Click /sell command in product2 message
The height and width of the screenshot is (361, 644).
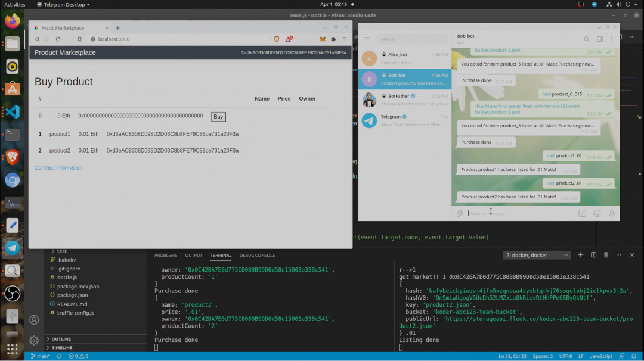(551, 183)
